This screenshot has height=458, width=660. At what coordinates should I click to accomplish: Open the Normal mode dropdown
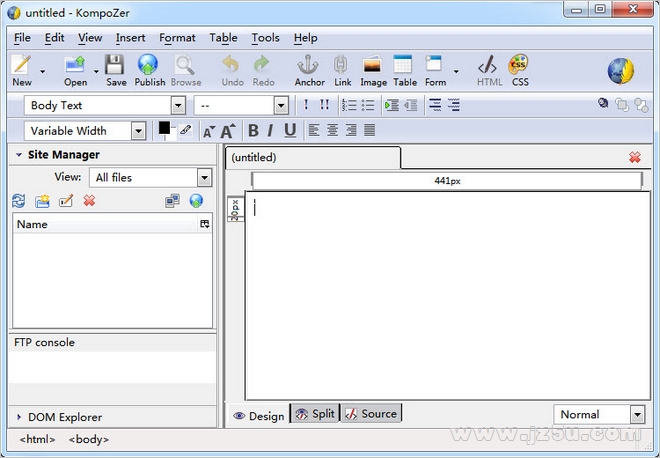(637, 415)
